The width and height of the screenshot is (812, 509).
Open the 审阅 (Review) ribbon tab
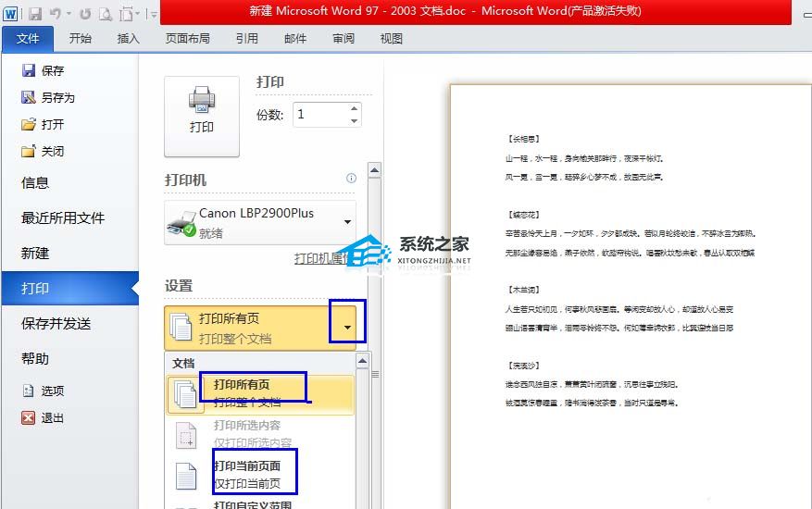(343, 39)
